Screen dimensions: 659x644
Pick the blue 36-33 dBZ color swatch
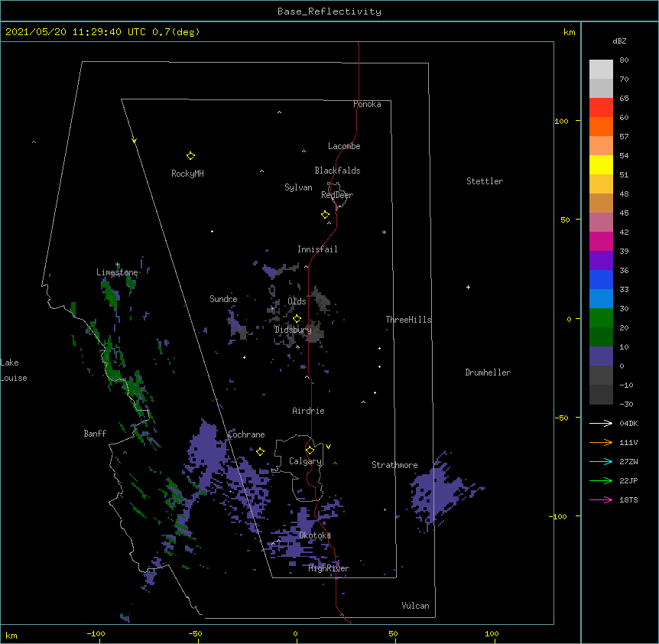601,279
